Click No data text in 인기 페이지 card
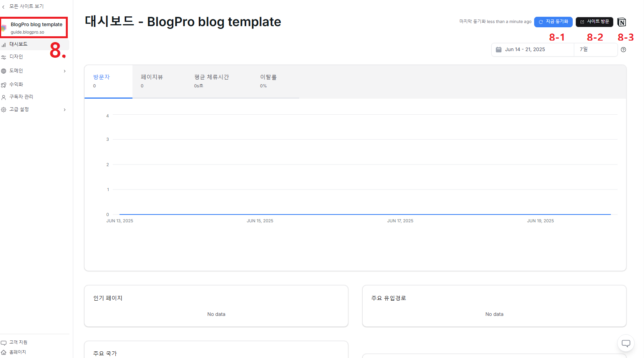Viewport: 644px width, 358px height. [x=216, y=314]
